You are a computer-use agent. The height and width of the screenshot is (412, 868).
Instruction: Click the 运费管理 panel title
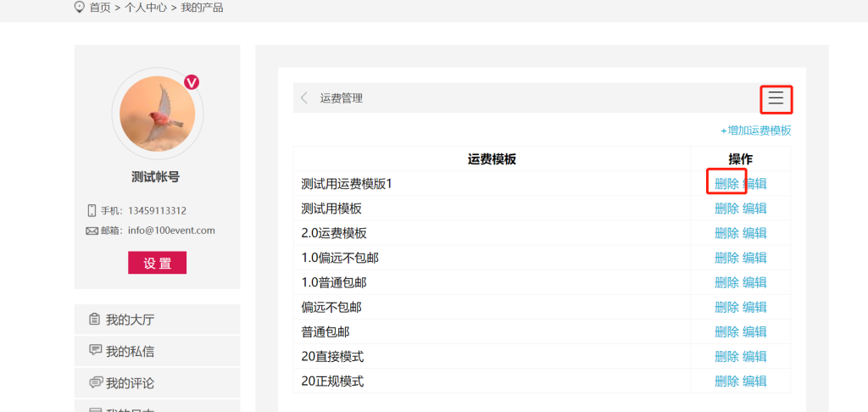[341, 98]
